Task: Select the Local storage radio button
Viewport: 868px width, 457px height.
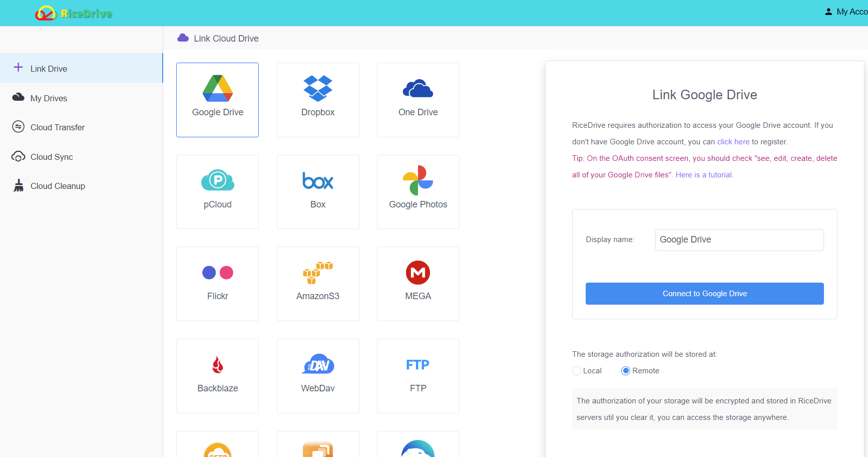Action: [x=577, y=371]
